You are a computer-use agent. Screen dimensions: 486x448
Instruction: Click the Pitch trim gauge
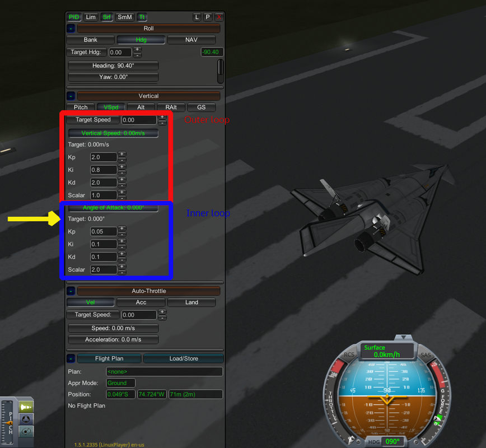8,422
